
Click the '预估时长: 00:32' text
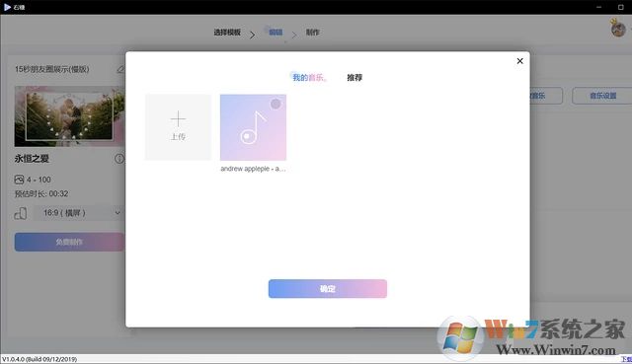coord(41,193)
